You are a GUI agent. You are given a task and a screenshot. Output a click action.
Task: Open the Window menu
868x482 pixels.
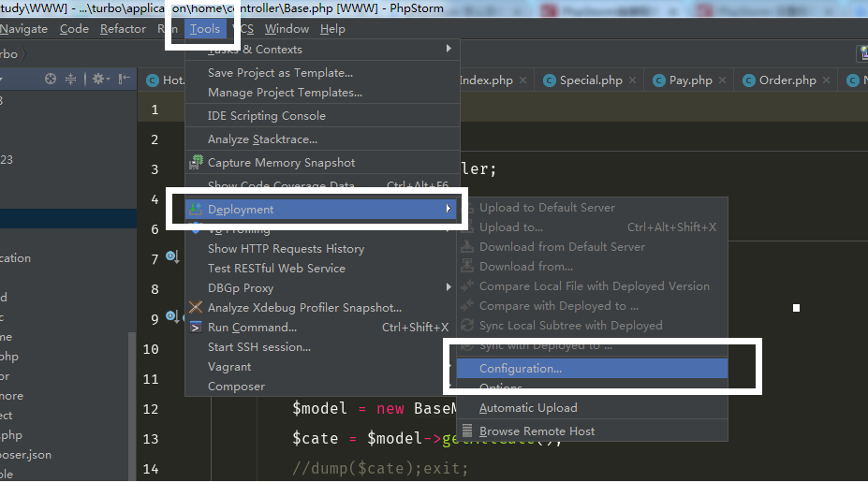[x=287, y=29]
